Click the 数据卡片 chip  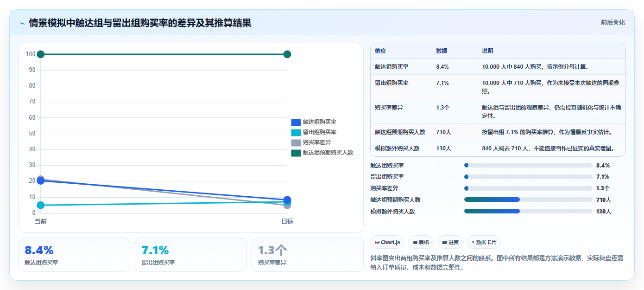tap(484, 242)
